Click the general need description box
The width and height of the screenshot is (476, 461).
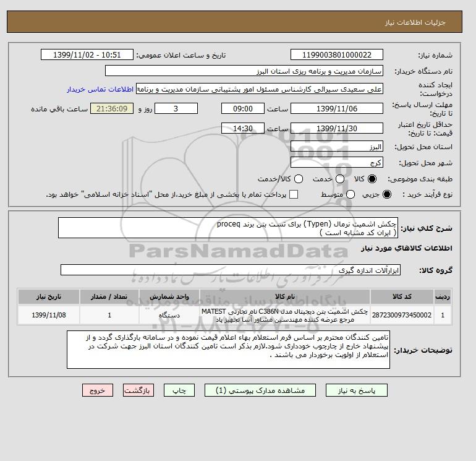click(x=228, y=228)
